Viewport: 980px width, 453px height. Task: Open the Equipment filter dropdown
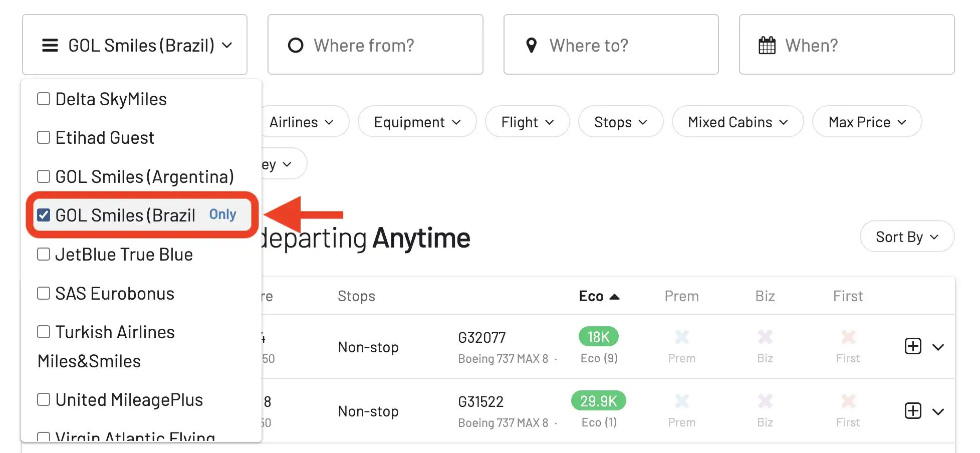pyautogui.click(x=417, y=122)
